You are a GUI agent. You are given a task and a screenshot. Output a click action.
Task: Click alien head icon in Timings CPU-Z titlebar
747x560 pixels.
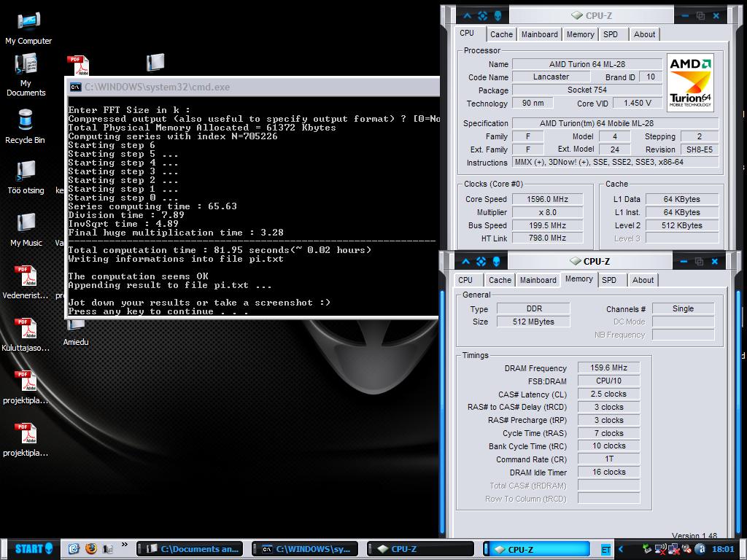(496, 262)
